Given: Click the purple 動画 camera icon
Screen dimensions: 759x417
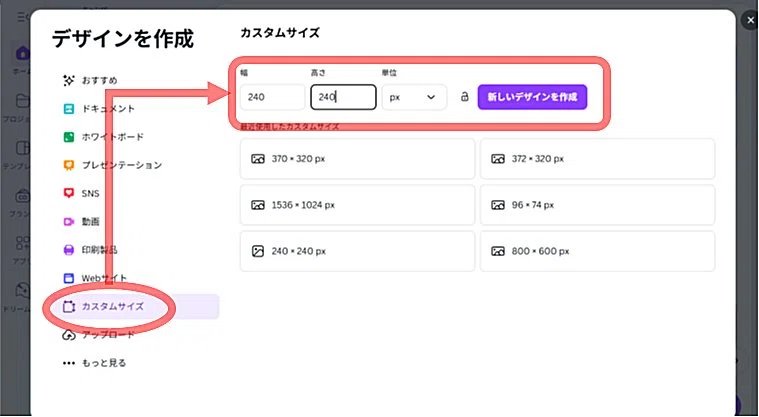Looking at the screenshot, I should click(69, 222).
